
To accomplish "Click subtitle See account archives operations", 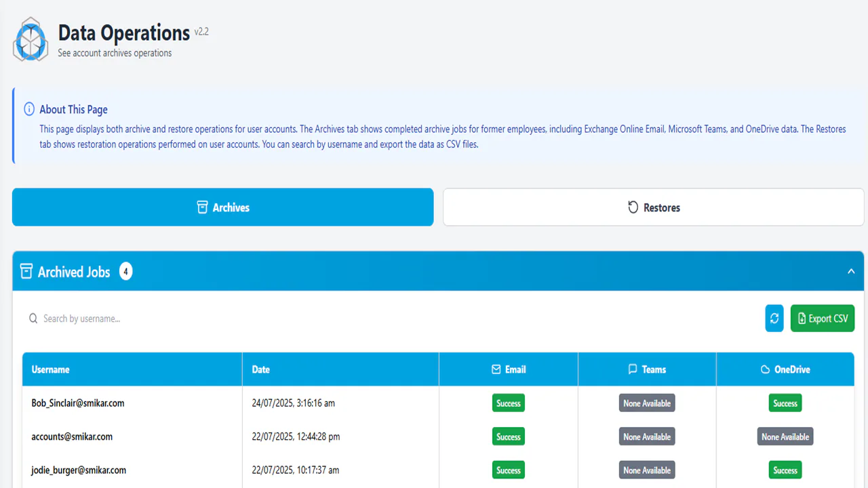I will tap(115, 53).
